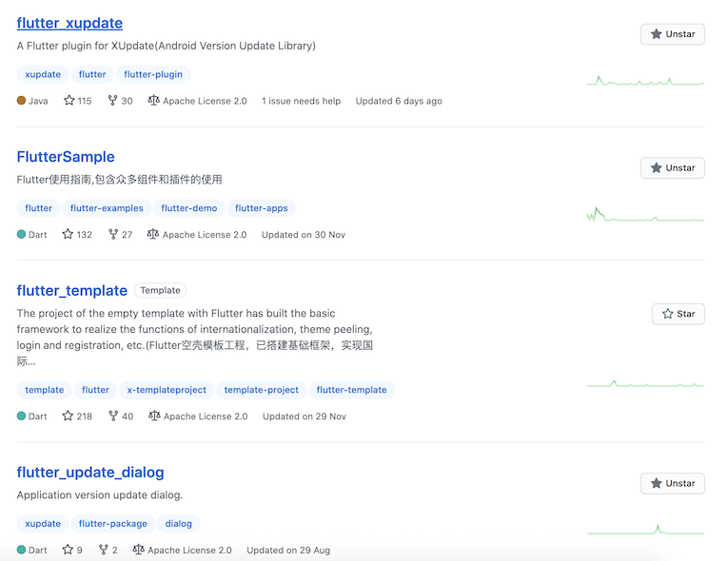Click 'Application version update dialog.' description
The image size is (728, 561).
(100, 495)
